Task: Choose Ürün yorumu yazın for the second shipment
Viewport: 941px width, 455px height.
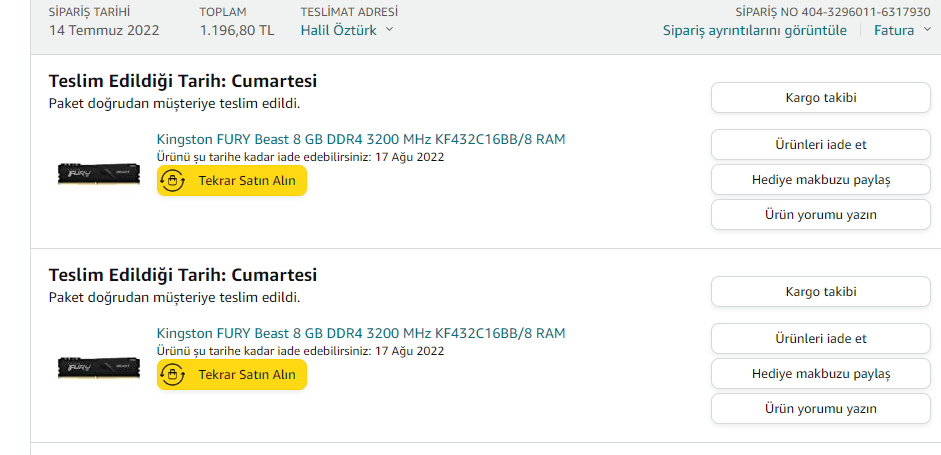Action: (x=821, y=409)
